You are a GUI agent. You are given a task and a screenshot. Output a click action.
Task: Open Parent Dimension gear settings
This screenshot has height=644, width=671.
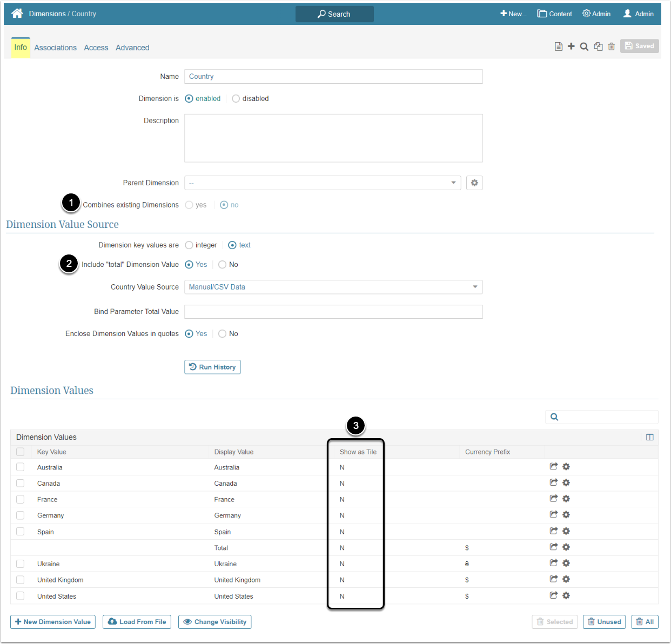coord(474,183)
